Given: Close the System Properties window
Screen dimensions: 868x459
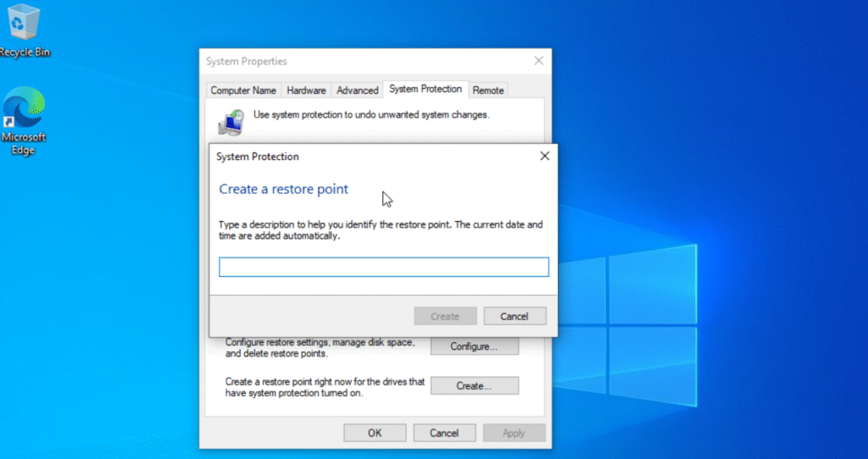Looking at the screenshot, I should (538, 61).
